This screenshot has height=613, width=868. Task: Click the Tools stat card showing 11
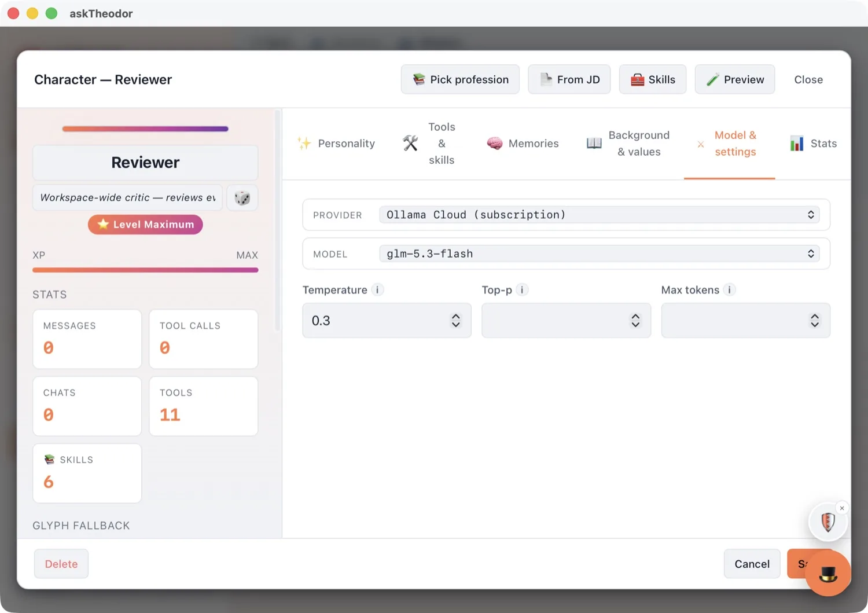(x=204, y=406)
